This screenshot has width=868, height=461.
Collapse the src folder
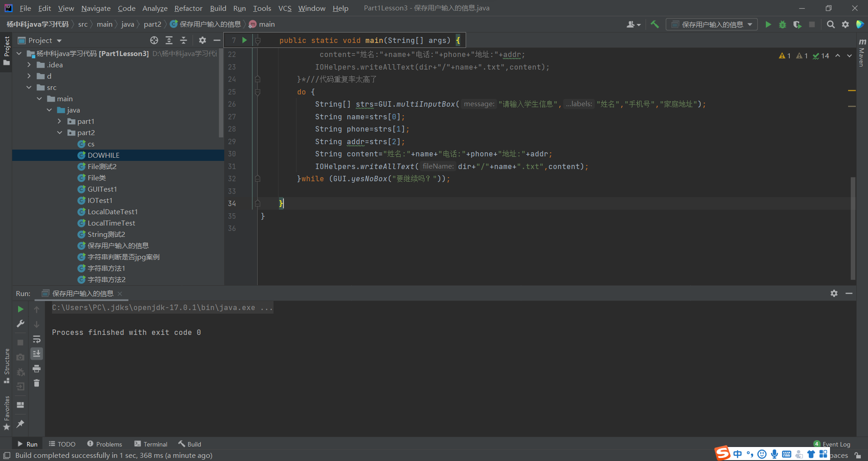point(29,87)
